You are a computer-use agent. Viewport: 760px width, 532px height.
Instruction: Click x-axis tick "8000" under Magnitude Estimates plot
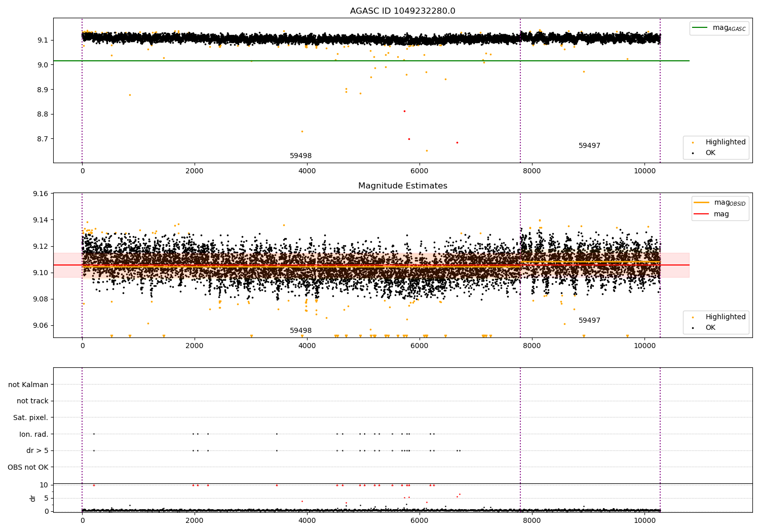[x=532, y=346]
